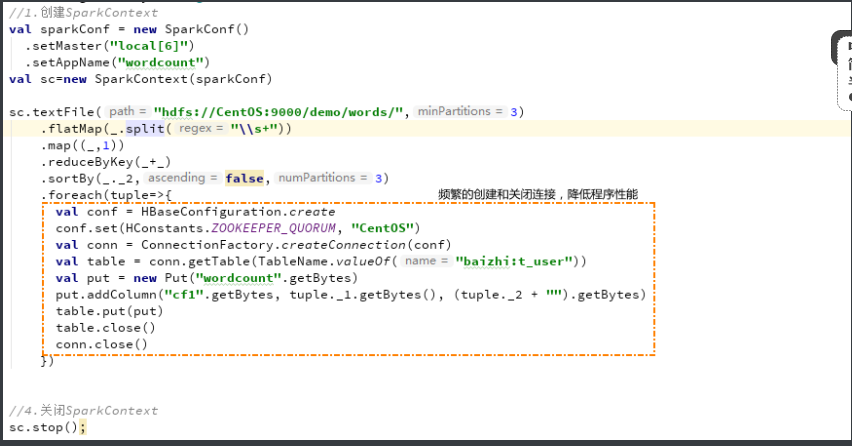Click the ".reduceByKey(_+_)" line
The image size is (852, 446).
pos(106,162)
